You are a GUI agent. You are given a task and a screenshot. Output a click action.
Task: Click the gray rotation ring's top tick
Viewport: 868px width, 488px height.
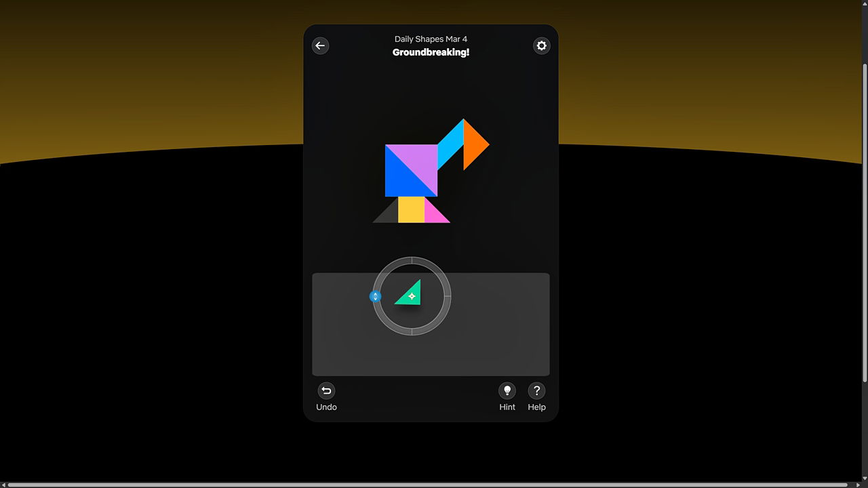[412, 260]
